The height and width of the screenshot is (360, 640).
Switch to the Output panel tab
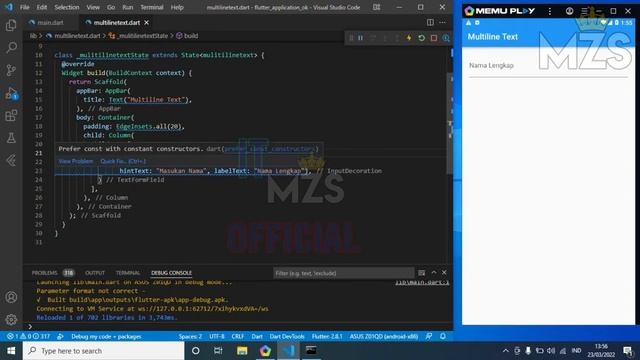point(95,273)
